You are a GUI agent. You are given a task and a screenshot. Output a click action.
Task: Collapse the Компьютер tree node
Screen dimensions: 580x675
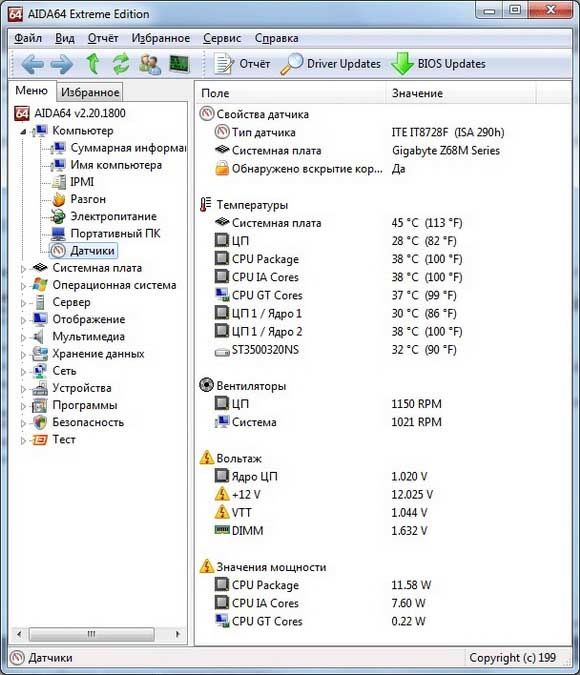click(x=24, y=131)
